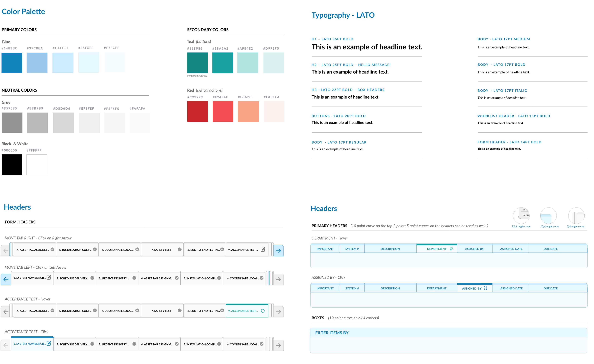Click the blue highlighted right arrow button

(278, 251)
